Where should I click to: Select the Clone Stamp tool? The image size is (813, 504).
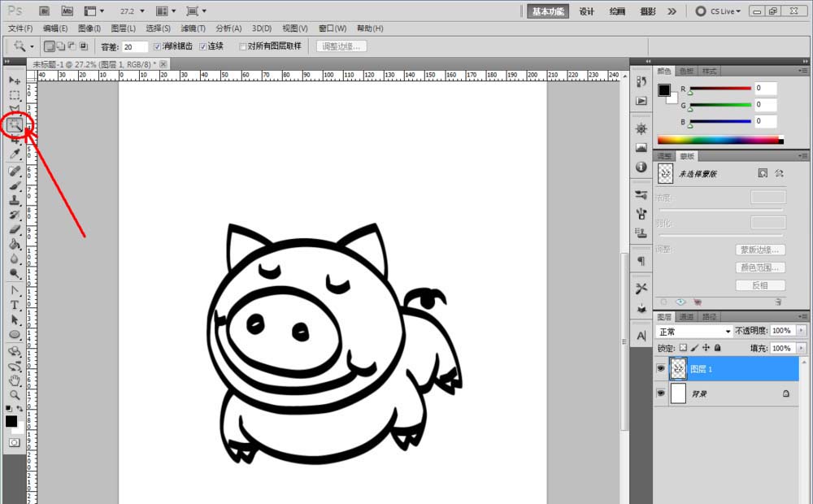[x=15, y=200]
